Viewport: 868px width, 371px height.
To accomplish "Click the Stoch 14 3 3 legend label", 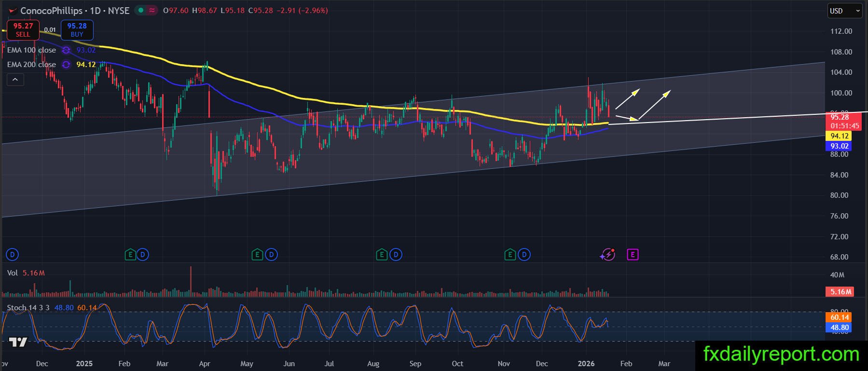I will pos(28,307).
